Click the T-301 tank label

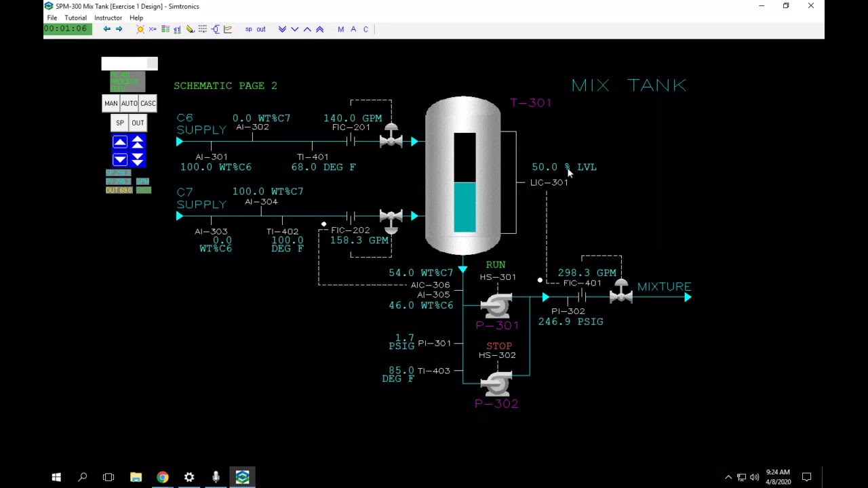531,103
